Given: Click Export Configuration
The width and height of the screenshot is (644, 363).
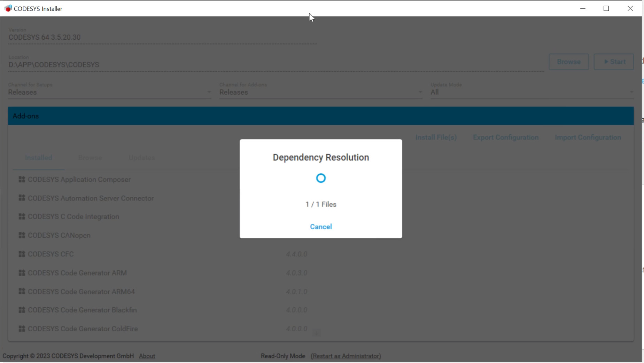Looking at the screenshot, I should (506, 137).
